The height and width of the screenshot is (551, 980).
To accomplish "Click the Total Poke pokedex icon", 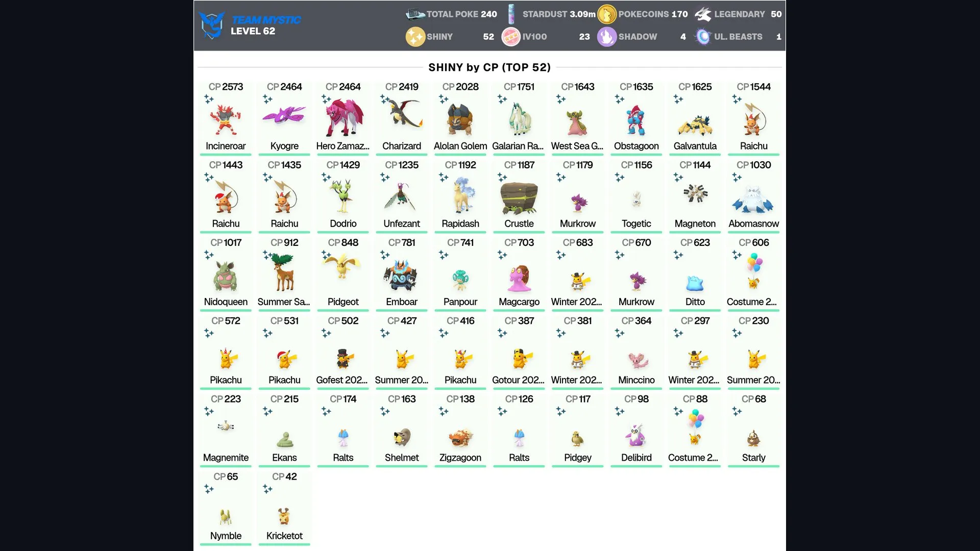I will point(415,14).
